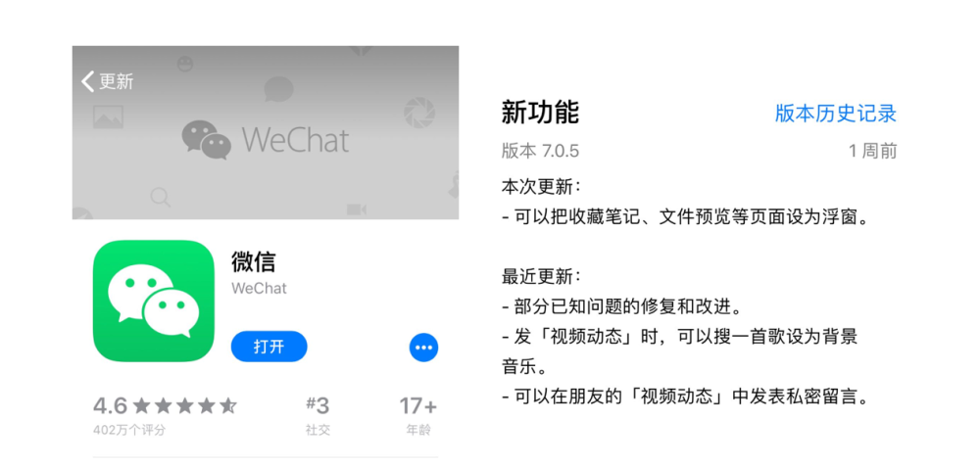Image resolution: width=980 pixels, height=467 pixels.
Task: Open WeChat with the 打开 button
Action: point(269,347)
